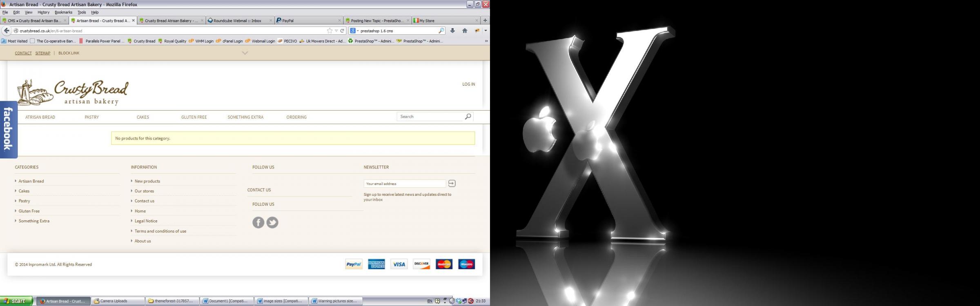Image resolution: width=980 pixels, height=306 pixels.
Task: Switch to the PayPal tab
Action: point(308,20)
